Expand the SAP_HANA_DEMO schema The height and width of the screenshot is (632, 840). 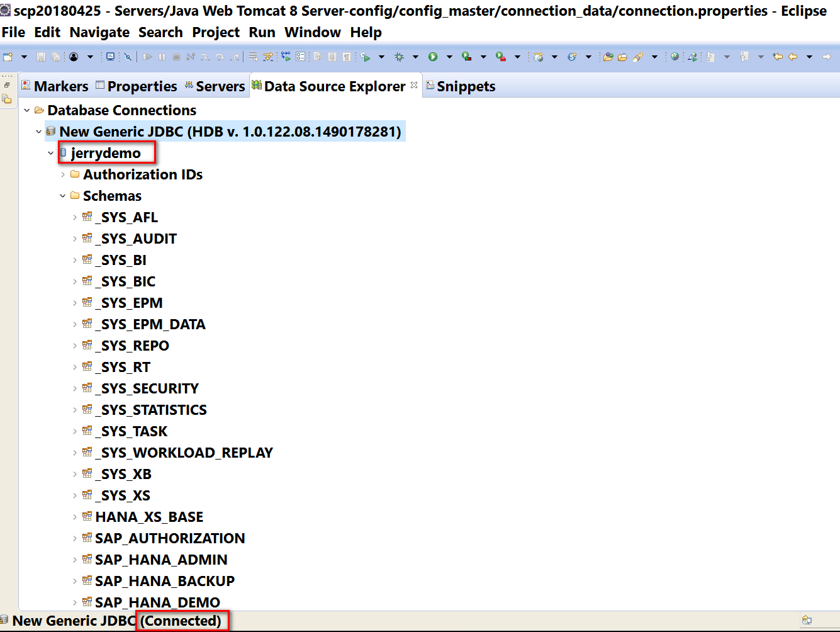coord(74,602)
